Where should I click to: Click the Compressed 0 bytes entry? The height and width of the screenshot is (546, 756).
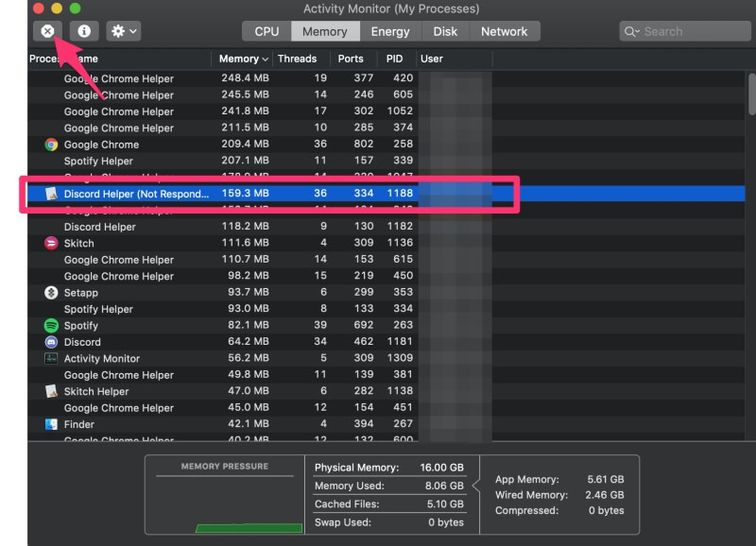click(x=559, y=510)
